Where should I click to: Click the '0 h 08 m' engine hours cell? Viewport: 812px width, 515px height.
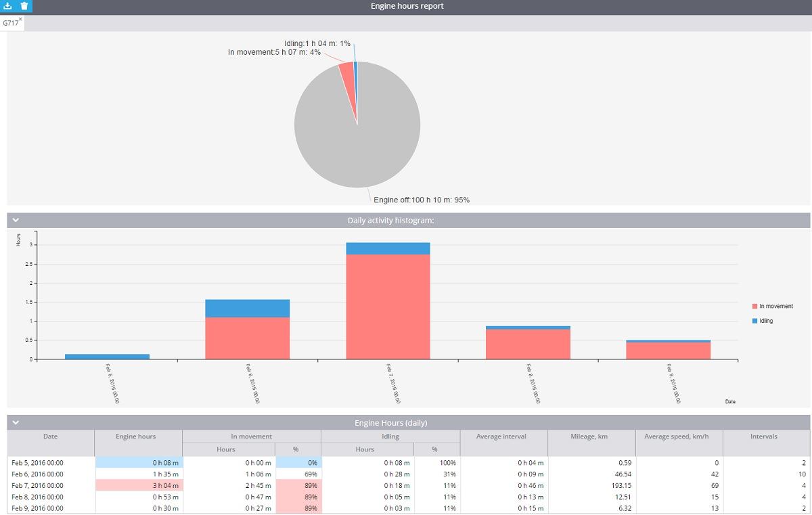tap(139, 463)
